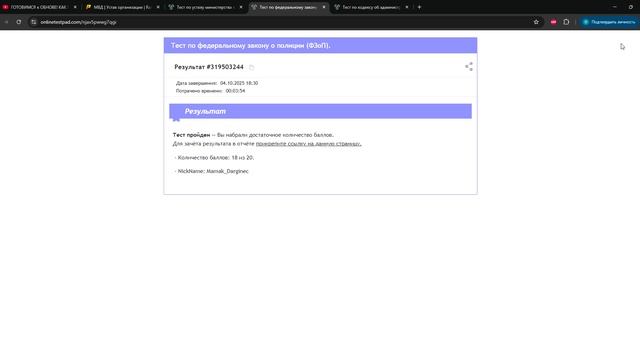View site information icon in the address bar

pyautogui.click(x=33, y=22)
